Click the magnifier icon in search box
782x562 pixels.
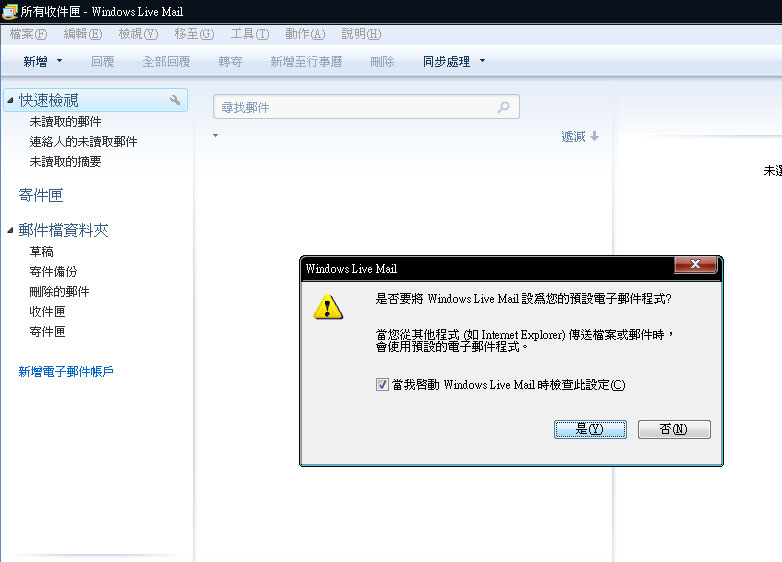(x=504, y=107)
